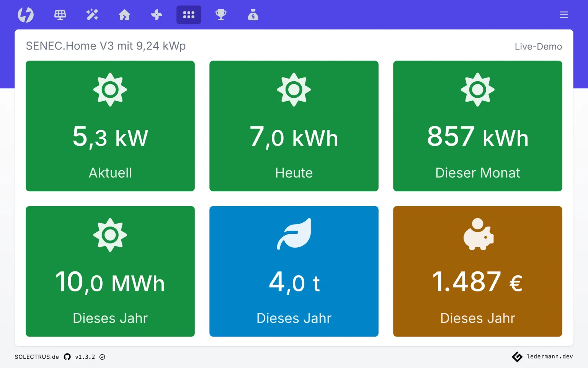
Task: Click the check circle version status icon
Action: [x=102, y=357]
